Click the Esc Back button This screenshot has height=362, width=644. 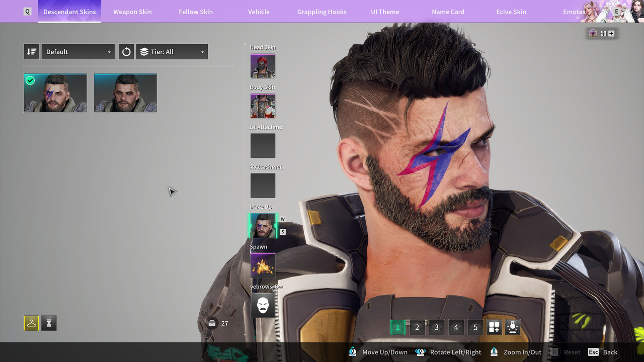click(603, 352)
